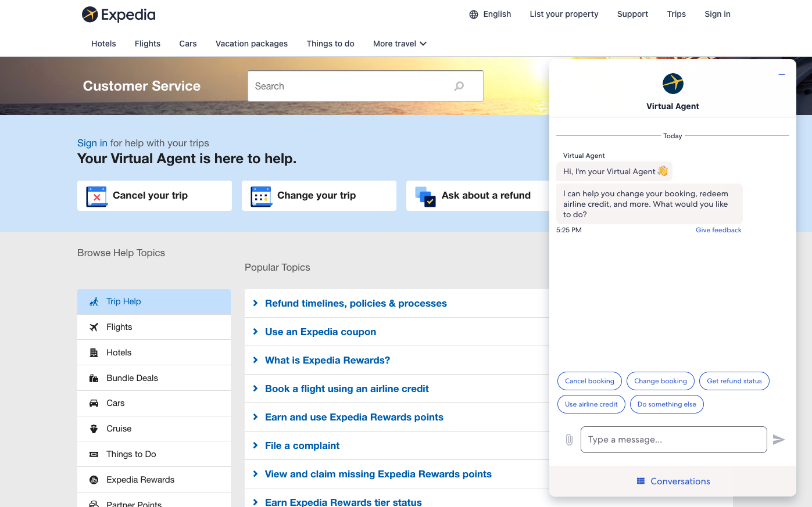The image size is (812, 507).
Task: Select Expedia Rewards in help topics
Action: pos(154,480)
